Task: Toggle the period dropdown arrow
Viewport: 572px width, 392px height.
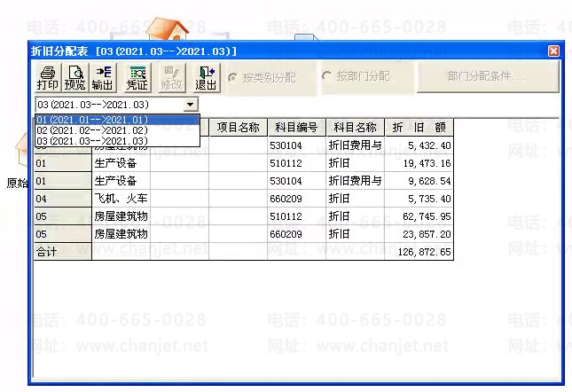Action: pyautogui.click(x=190, y=105)
